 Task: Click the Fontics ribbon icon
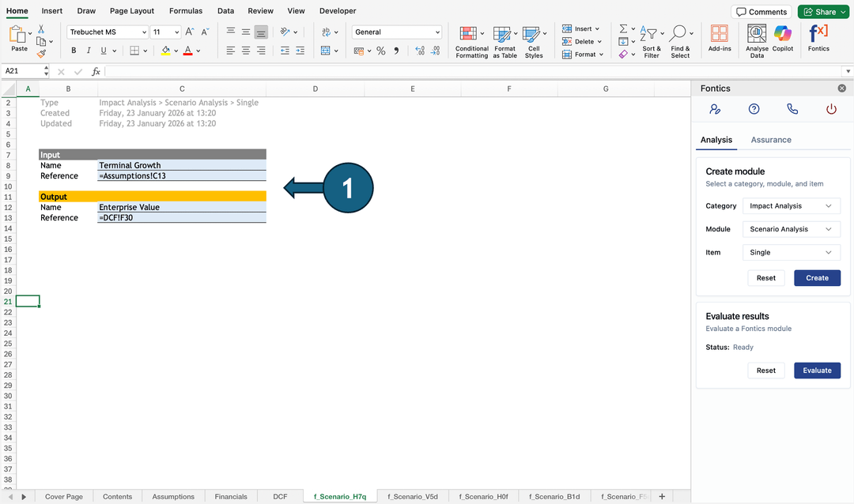(x=818, y=38)
